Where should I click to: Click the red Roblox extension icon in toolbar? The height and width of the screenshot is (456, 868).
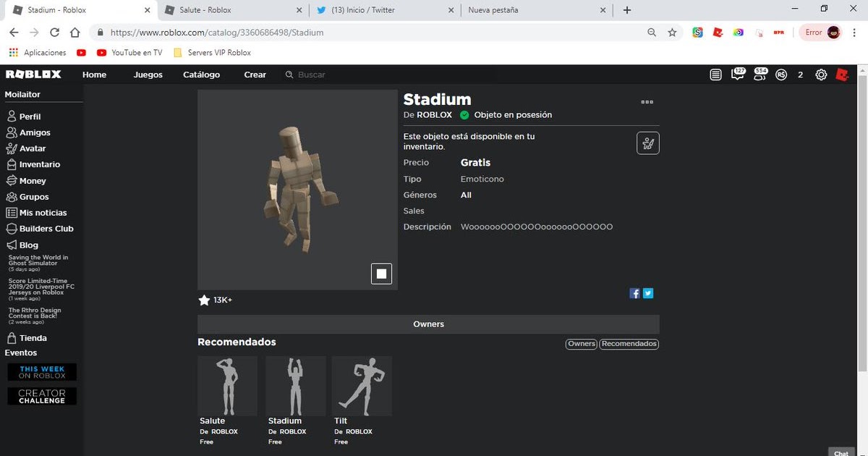(x=718, y=33)
